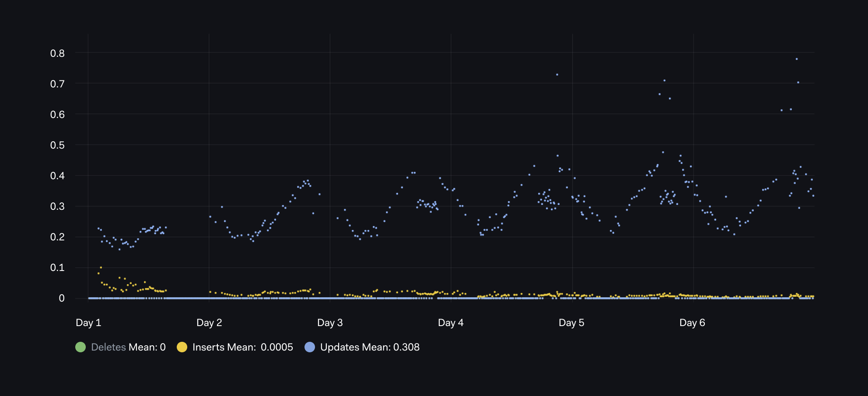Screen dimensions: 868x396
Task: Toggle the greyed-out Deletes series label
Action: [108, 347]
